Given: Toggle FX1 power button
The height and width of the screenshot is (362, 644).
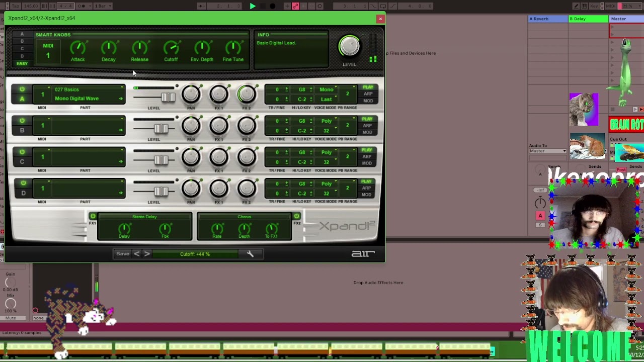Looking at the screenshot, I should 93,216.
